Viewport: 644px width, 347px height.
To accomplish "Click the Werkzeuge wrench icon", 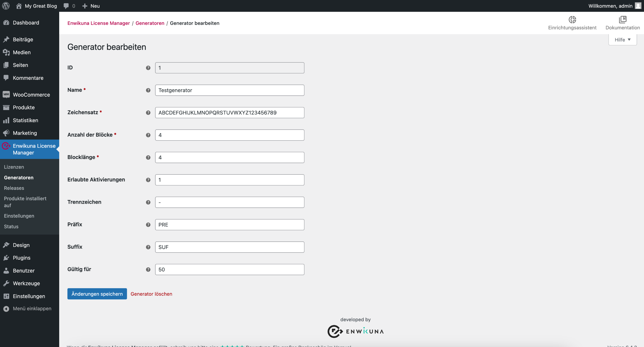I will [6, 283].
